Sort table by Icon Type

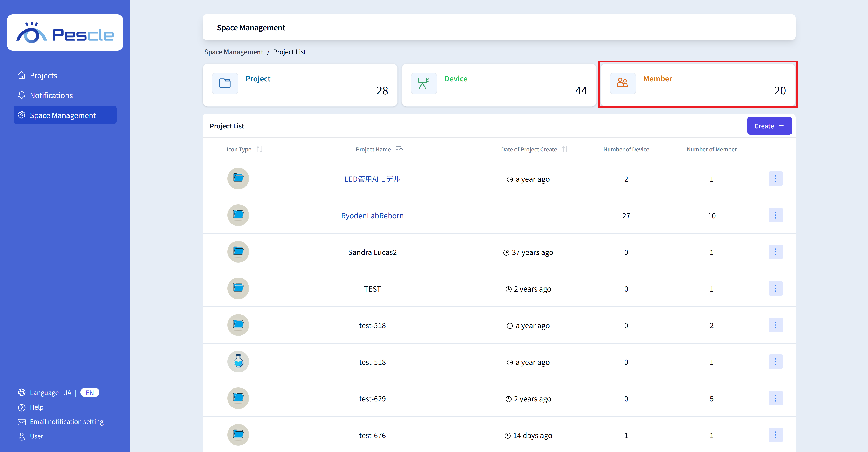[x=259, y=149]
